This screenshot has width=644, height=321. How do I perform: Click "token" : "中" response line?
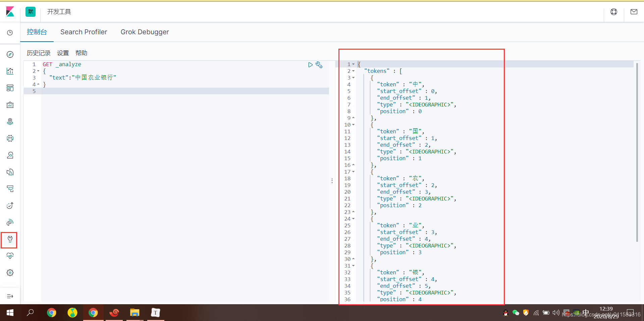400,84
